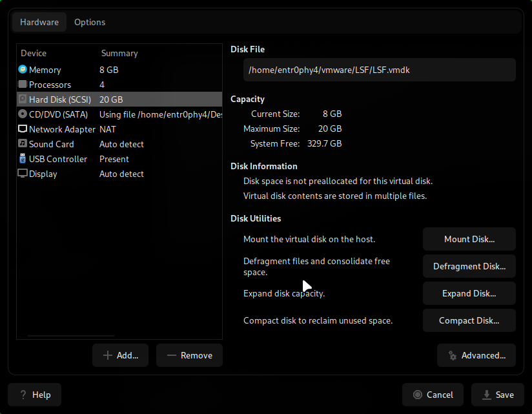Click Compact Disk to reclaim space
The width and height of the screenshot is (532, 414).
pos(469,320)
